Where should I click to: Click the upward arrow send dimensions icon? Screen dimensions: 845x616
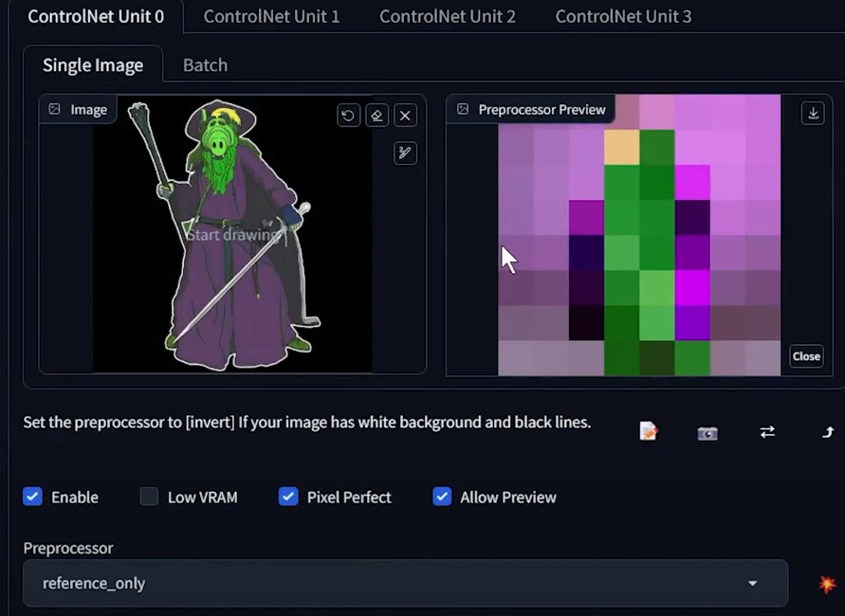tap(827, 432)
